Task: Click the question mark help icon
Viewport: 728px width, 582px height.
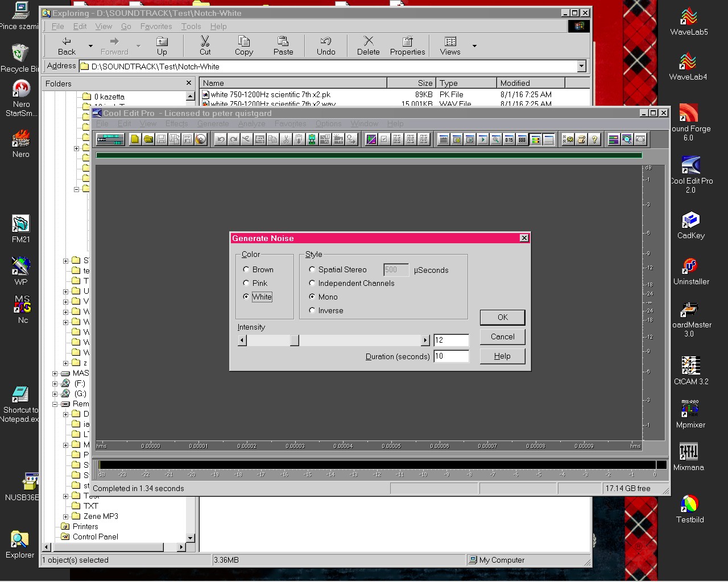Action: click(x=594, y=139)
